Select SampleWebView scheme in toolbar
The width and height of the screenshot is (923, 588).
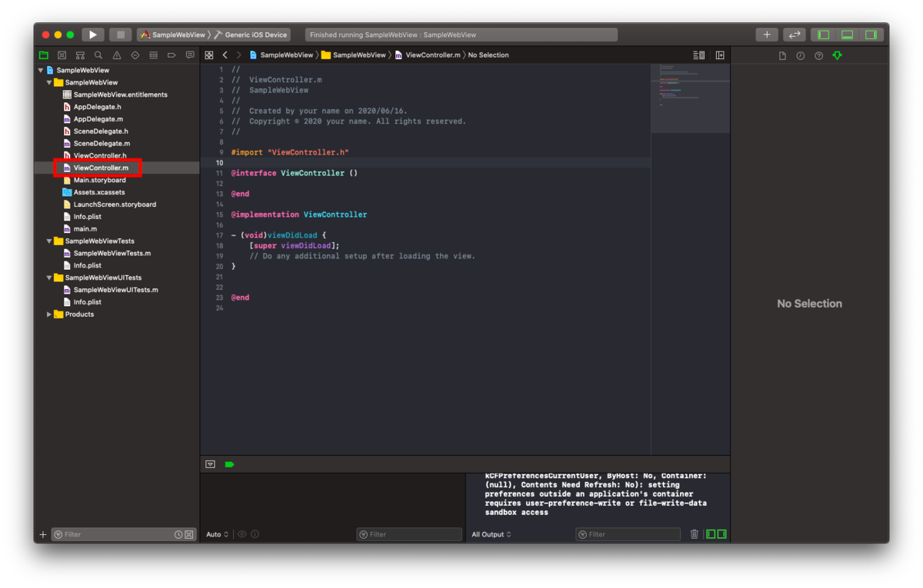click(x=173, y=35)
